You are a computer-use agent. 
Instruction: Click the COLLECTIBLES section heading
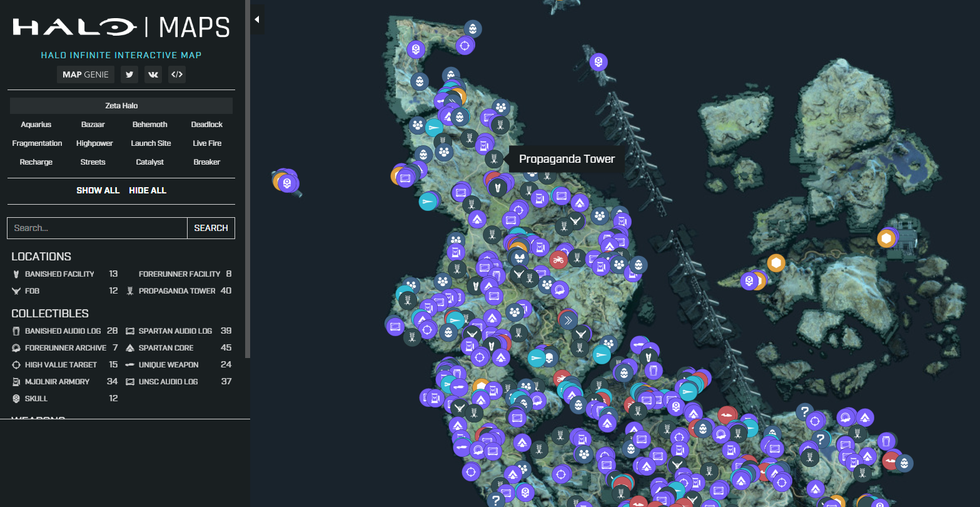pos(50,314)
